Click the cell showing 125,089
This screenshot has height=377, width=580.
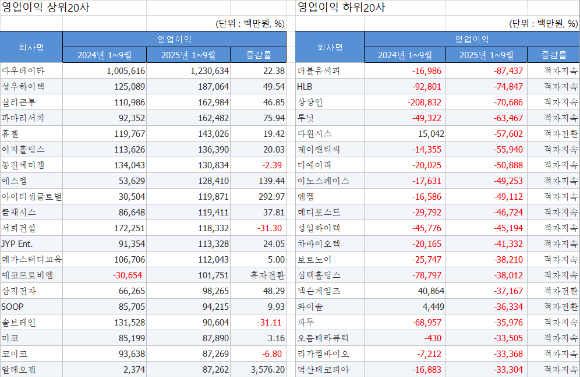click(x=105, y=87)
